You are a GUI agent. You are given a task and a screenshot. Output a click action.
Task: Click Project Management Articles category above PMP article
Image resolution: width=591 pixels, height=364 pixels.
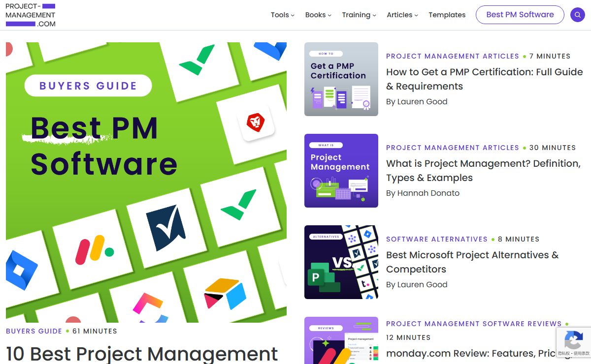point(453,56)
